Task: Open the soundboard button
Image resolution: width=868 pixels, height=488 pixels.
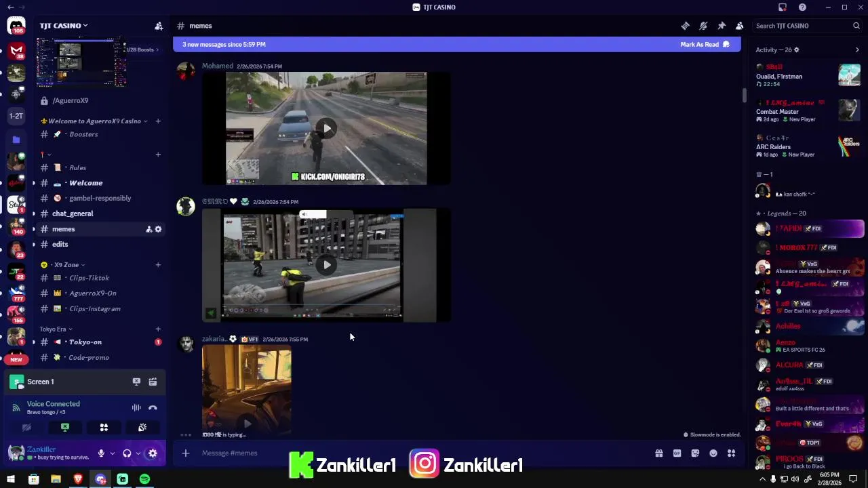Action: coord(142,428)
